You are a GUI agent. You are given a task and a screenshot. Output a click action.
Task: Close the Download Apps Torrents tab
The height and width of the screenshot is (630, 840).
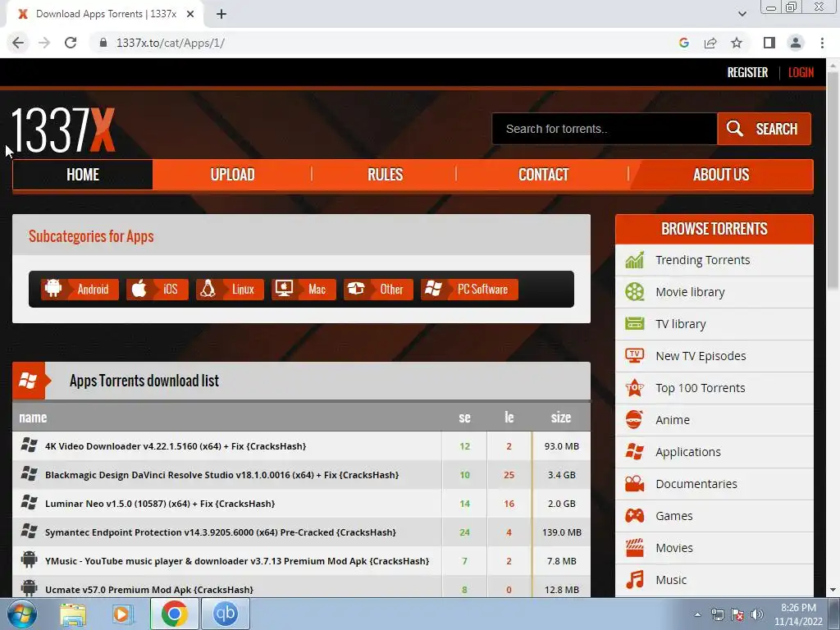(x=190, y=14)
